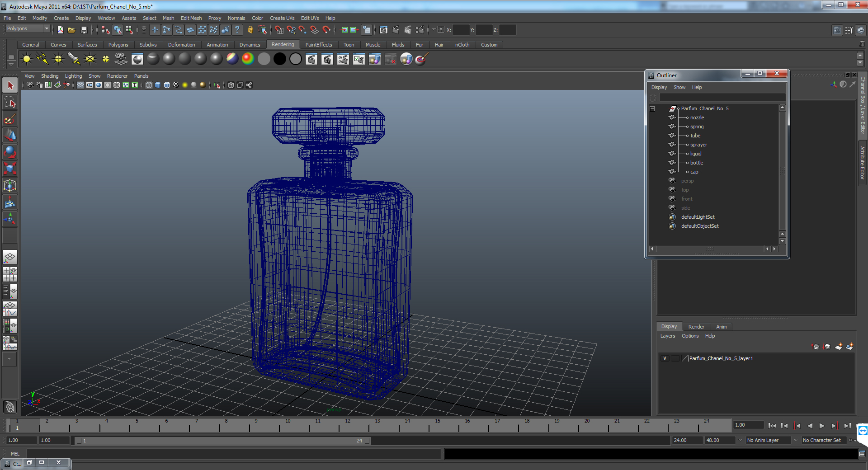Move selected layer up icon
This screenshot has height=470, width=868.
815,347
